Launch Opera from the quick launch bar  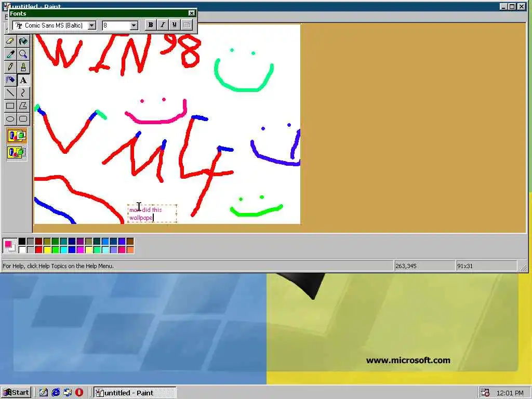point(79,393)
